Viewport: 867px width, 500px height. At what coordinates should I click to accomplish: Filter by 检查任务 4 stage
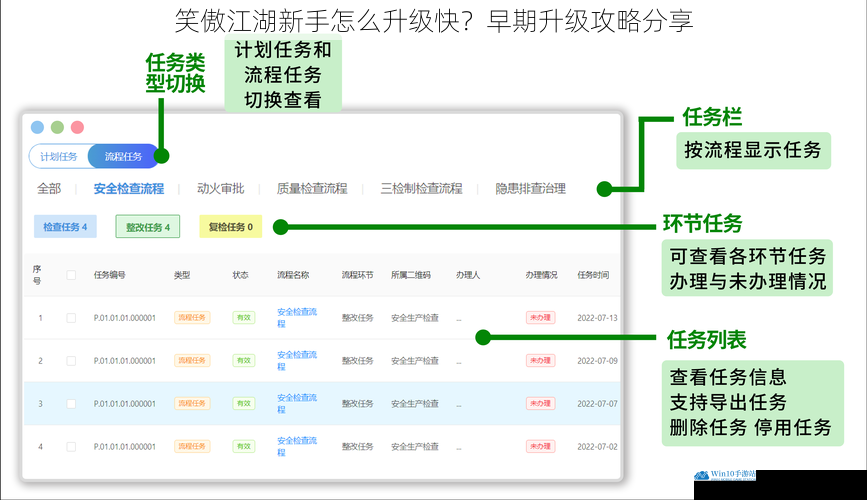tap(65, 227)
